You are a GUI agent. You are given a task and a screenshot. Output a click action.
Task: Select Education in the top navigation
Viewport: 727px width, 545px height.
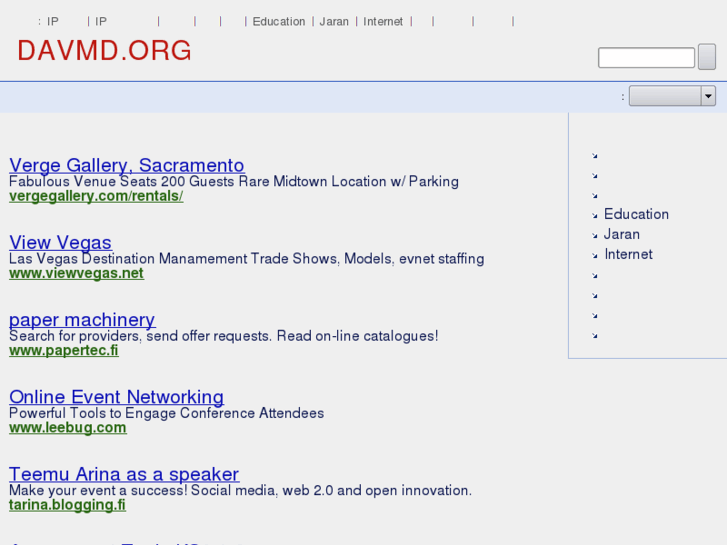[x=279, y=22]
